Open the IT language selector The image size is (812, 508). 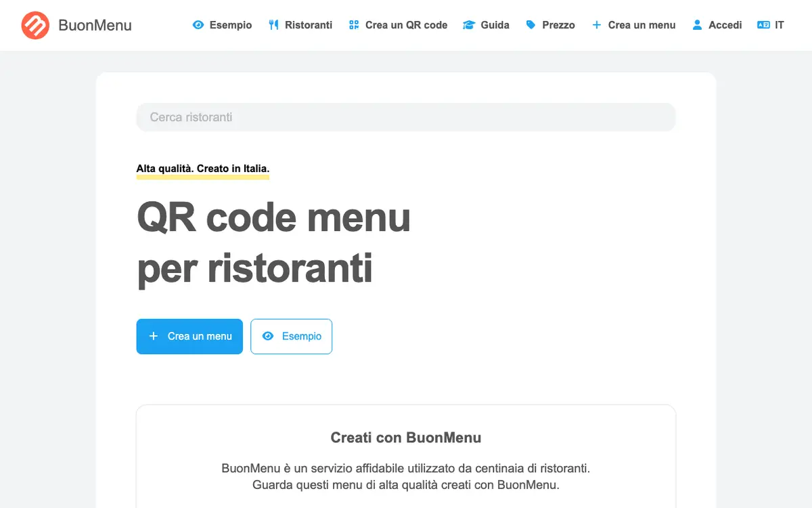click(x=771, y=25)
